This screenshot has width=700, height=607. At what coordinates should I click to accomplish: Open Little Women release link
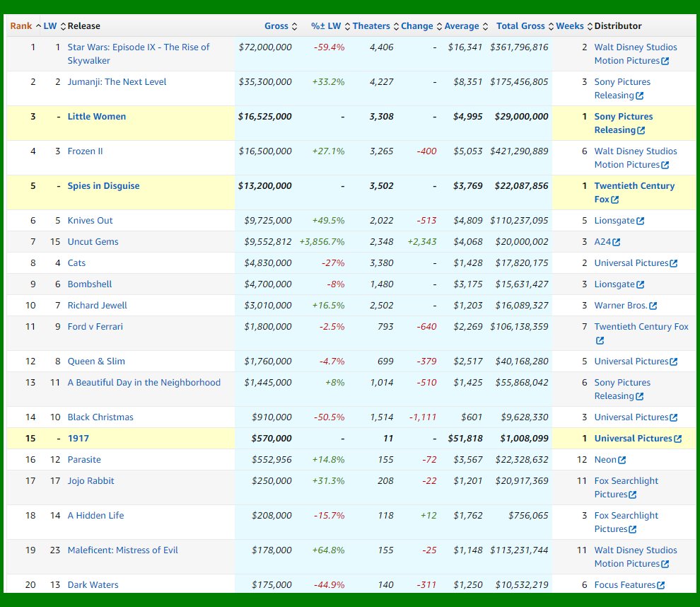(97, 117)
